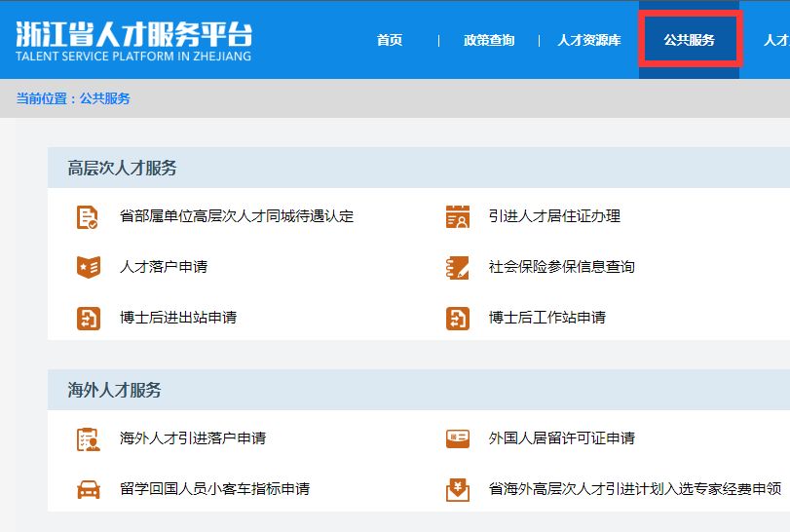Click the car icon for 留学回国人员小客车指标申请
790x532 pixels.
click(89, 489)
